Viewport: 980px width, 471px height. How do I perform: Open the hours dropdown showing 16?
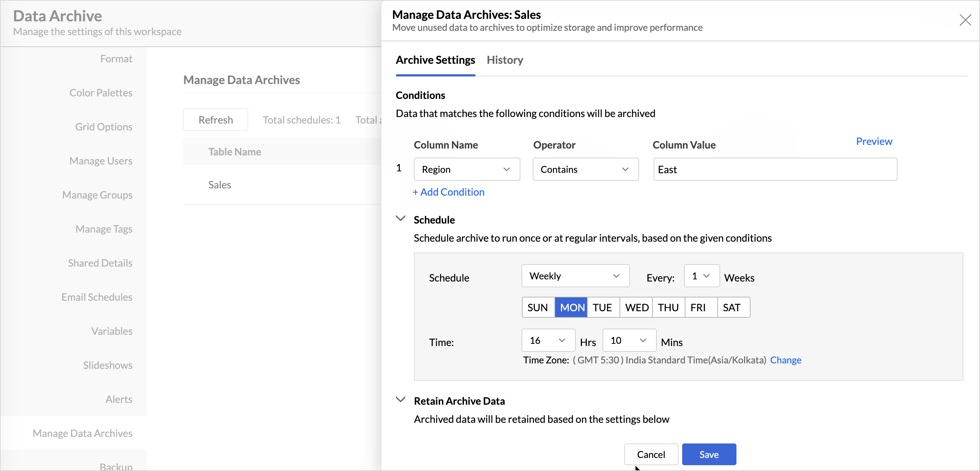(x=548, y=341)
